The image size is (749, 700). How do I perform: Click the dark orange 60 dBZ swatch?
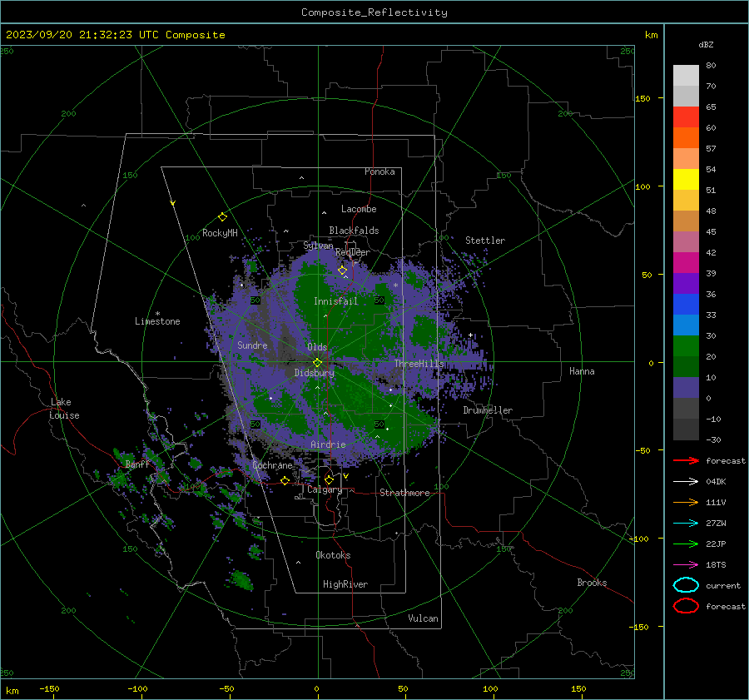[x=686, y=138]
